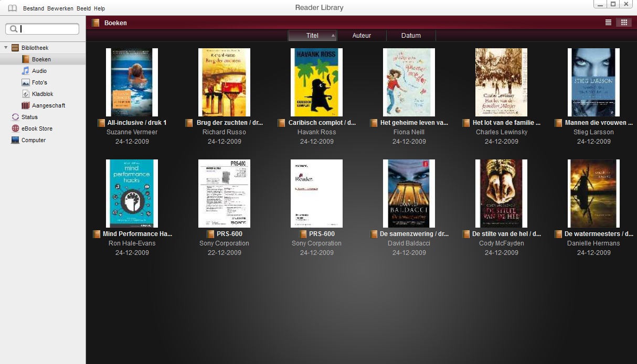Viewport: 637px width, 364px height.
Task: Click book icon beside De samenzwering
Action: click(373, 234)
